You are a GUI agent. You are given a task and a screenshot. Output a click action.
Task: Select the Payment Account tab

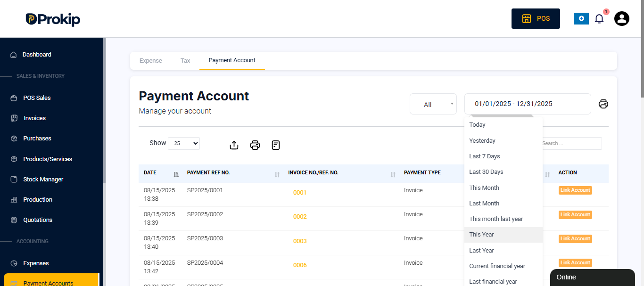(x=232, y=60)
